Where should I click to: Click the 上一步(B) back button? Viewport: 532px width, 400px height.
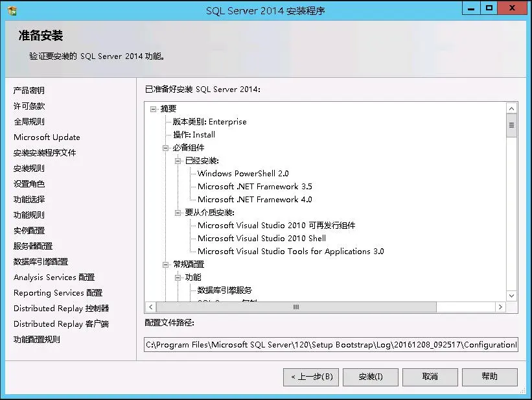tap(311, 377)
